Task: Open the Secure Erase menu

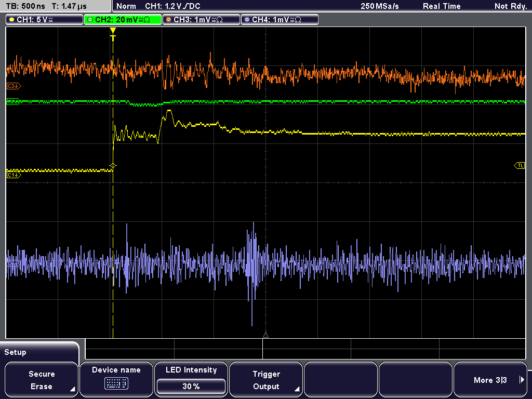Action: (42, 380)
